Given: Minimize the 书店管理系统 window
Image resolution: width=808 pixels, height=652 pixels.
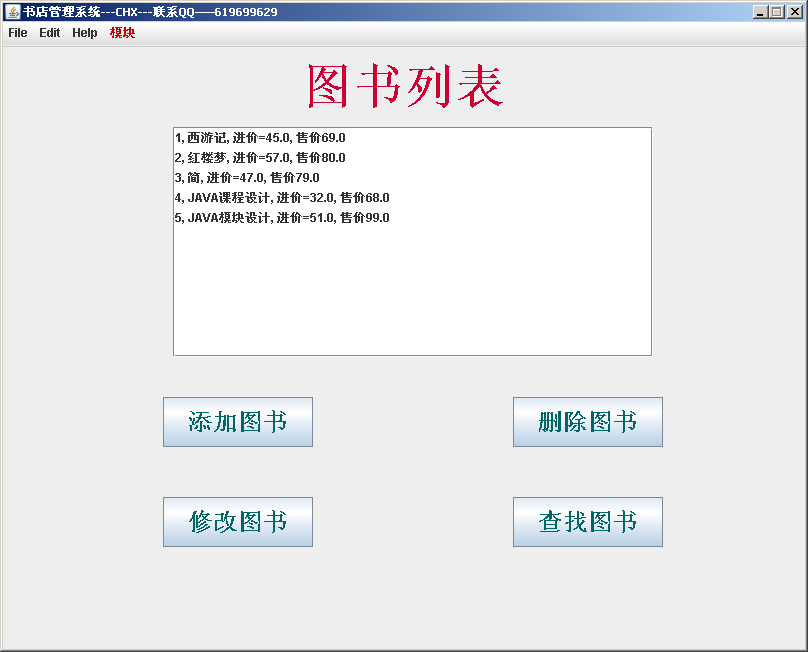Looking at the screenshot, I should point(760,11).
